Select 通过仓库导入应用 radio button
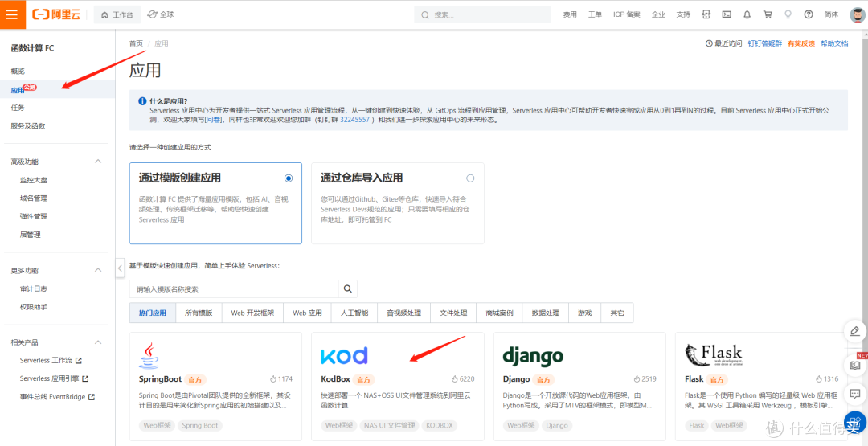Screen dimensions: 868x446 [x=470, y=178]
